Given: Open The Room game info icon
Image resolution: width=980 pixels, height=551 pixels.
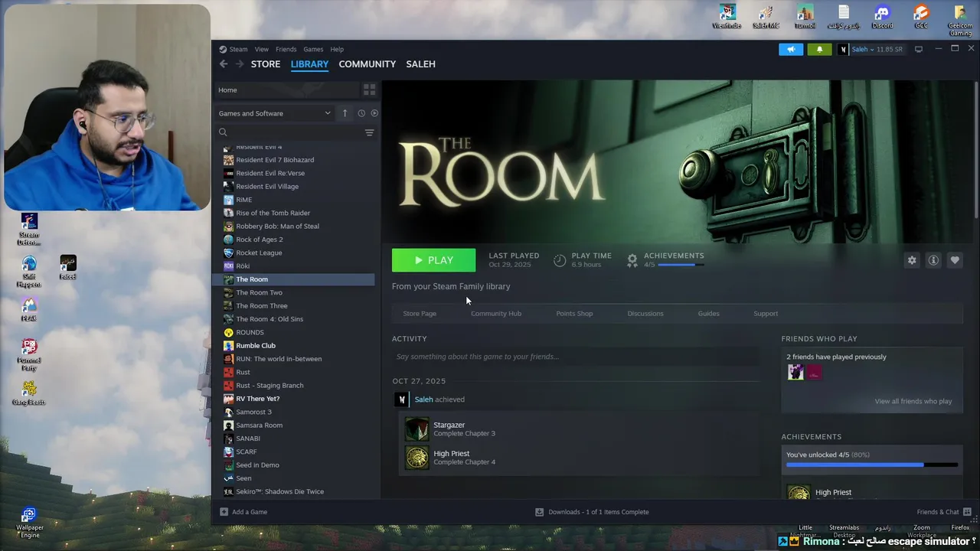Looking at the screenshot, I should [x=933, y=260].
